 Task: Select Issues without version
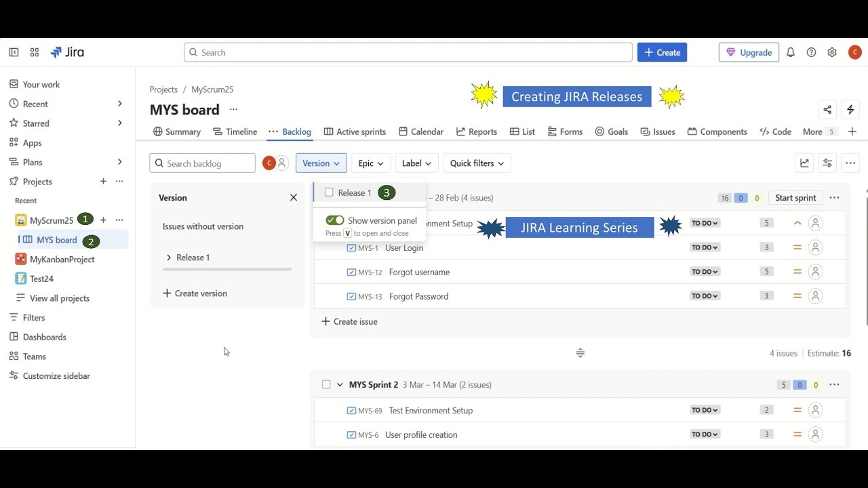pos(203,226)
